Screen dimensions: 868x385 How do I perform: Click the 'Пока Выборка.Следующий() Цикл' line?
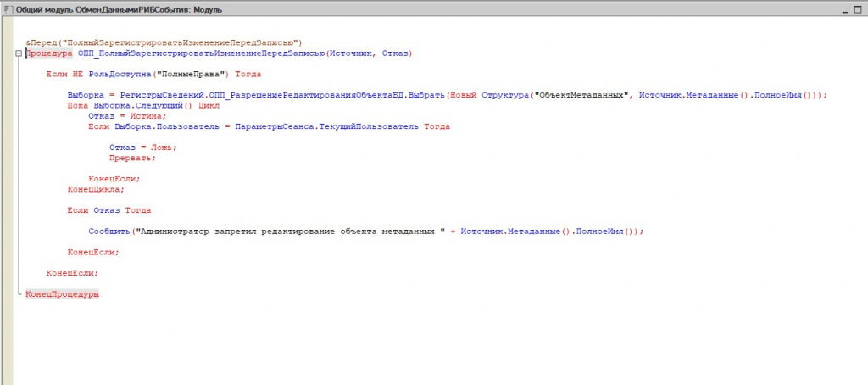click(x=143, y=106)
